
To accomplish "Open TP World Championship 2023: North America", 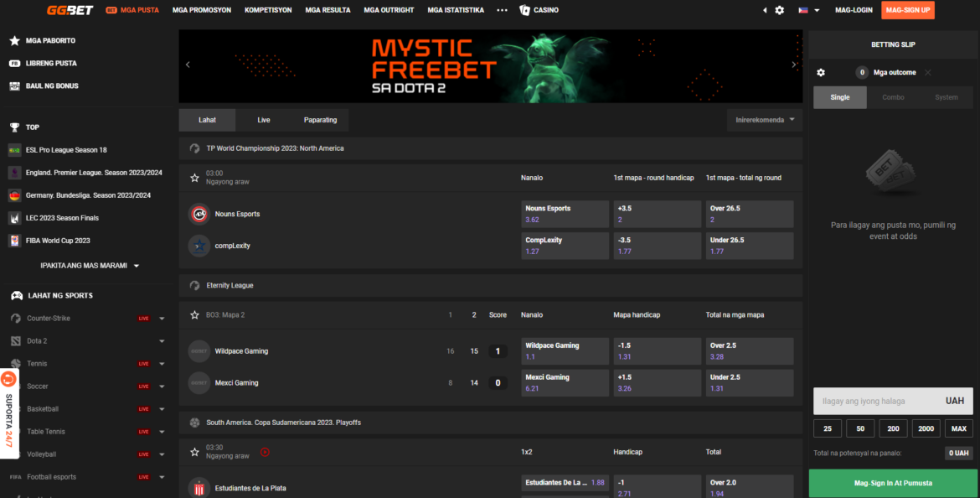I will coord(491,148).
